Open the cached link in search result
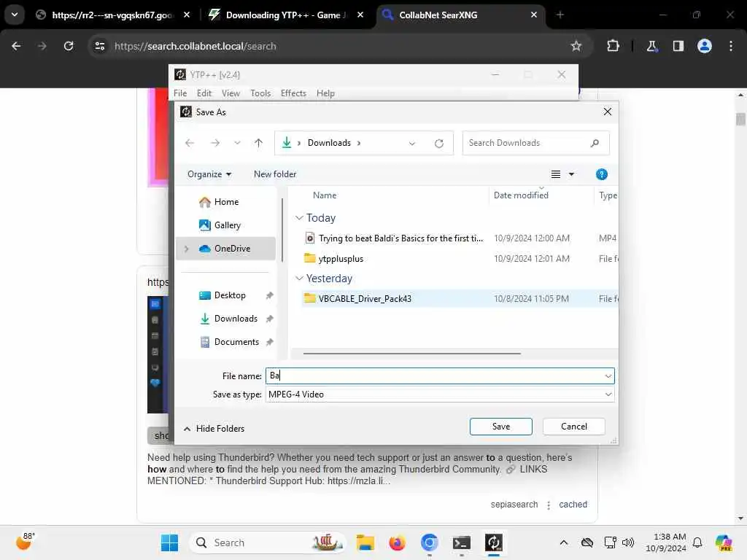This screenshot has width=747, height=560. pyautogui.click(x=573, y=505)
